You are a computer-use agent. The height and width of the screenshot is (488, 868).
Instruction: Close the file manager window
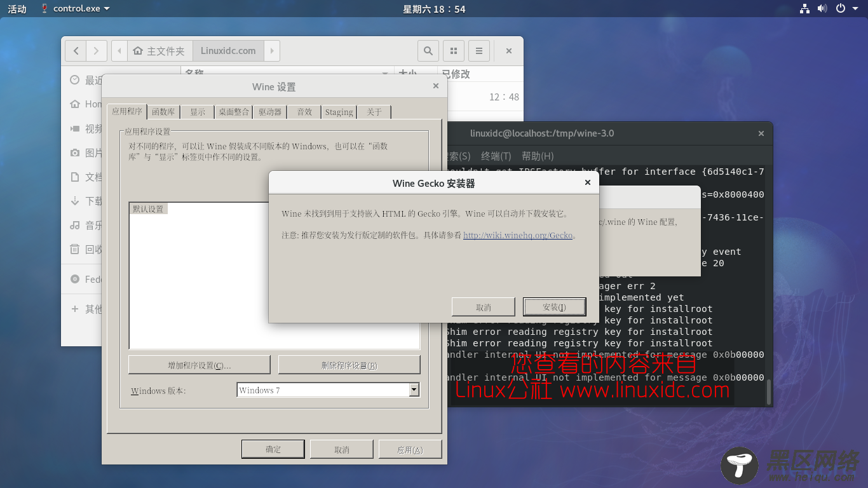click(509, 51)
